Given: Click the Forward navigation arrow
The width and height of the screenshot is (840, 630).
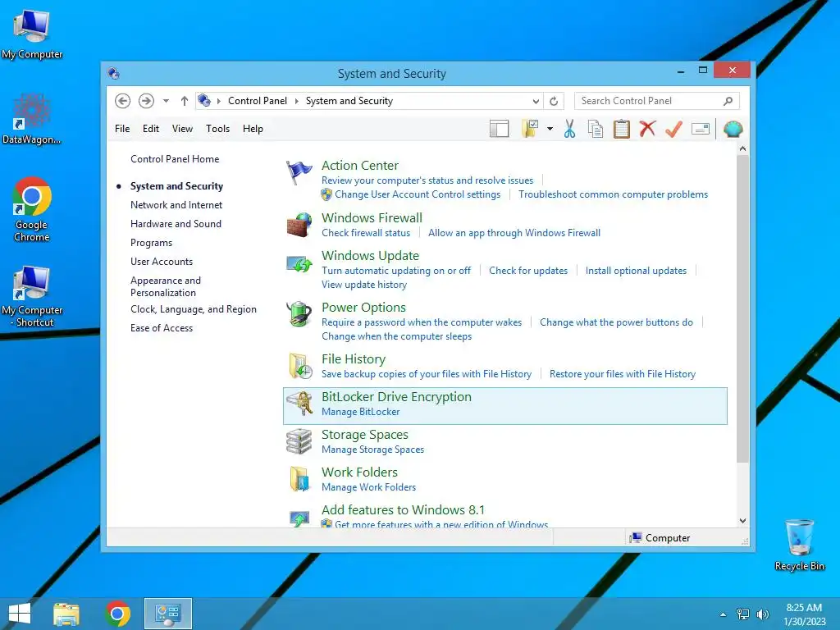Looking at the screenshot, I should (x=146, y=101).
